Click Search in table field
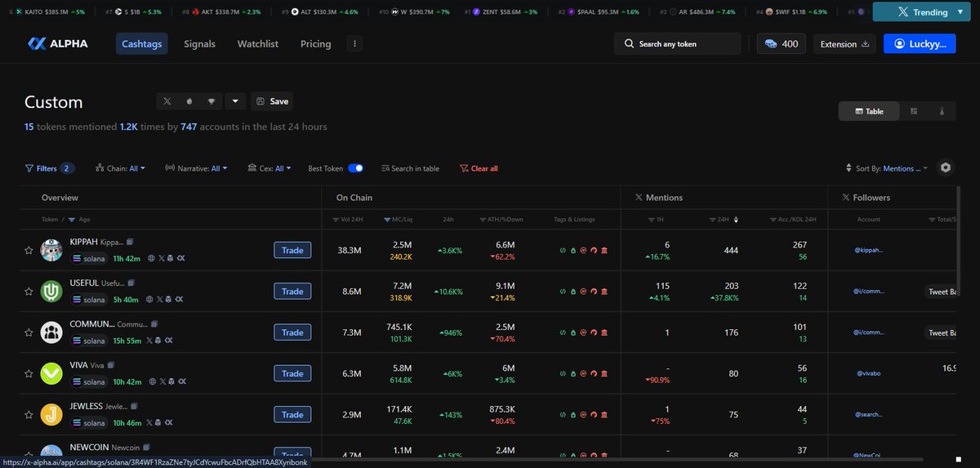The width and height of the screenshot is (980, 468). click(410, 168)
